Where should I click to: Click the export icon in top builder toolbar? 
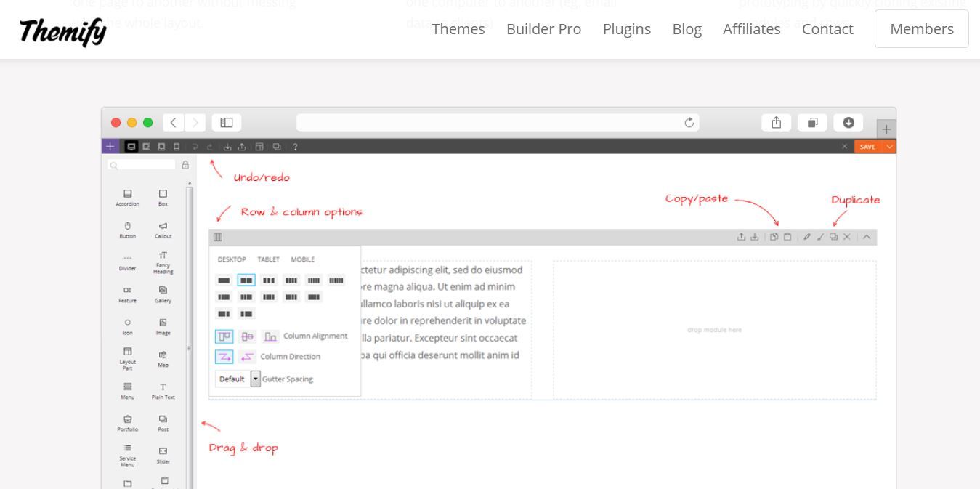click(242, 147)
